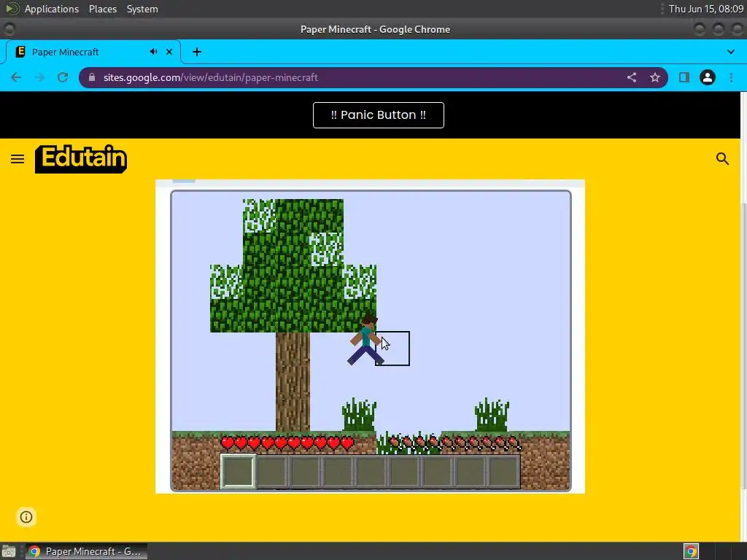Screen dimensions: 747x560
Task: View site info via the padlock icon
Action: coord(92,77)
